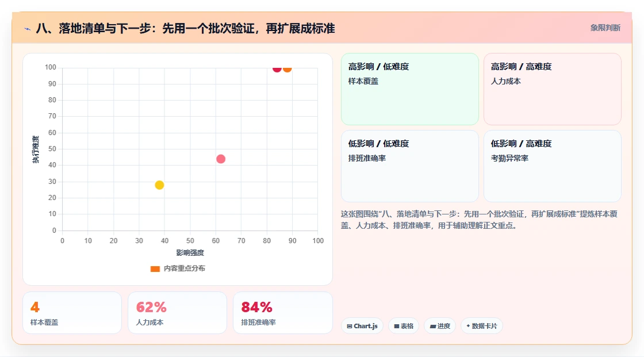644x357 pixels.
Task: Click the 象限判断 label in header
Action: pos(605,28)
